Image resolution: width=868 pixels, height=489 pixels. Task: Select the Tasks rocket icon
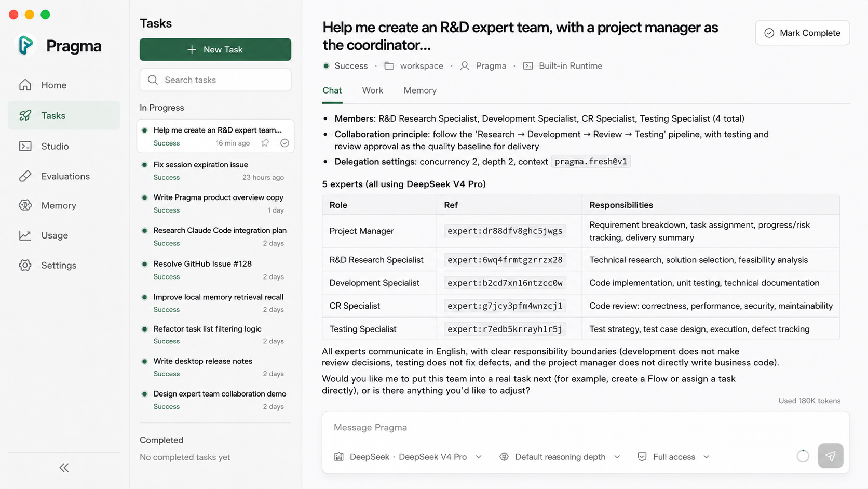[25, 115]
